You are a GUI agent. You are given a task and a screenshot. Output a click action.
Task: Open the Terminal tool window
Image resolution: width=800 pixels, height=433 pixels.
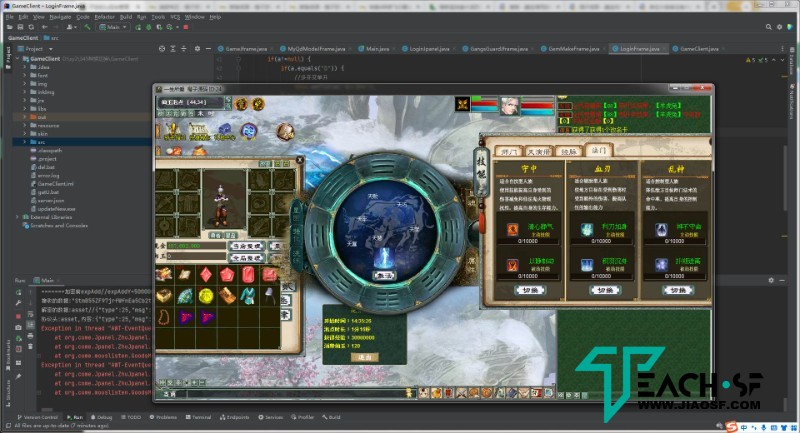click(198, 417)
